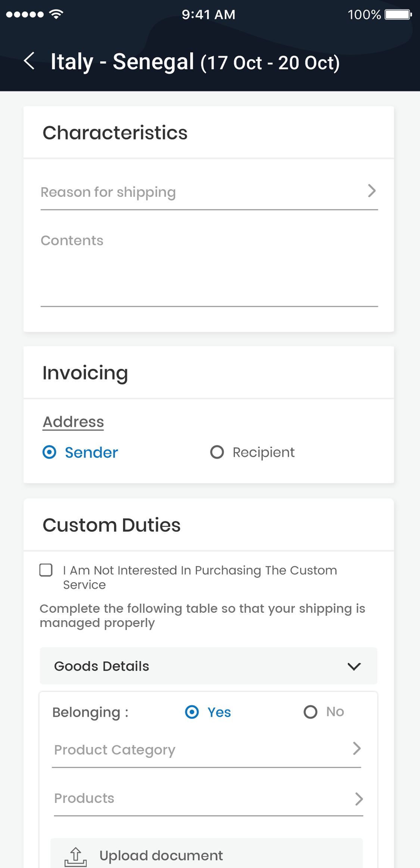Click the Product Category chevron arrow
Screen dimensions: 420x868
(x=357, y=749)
